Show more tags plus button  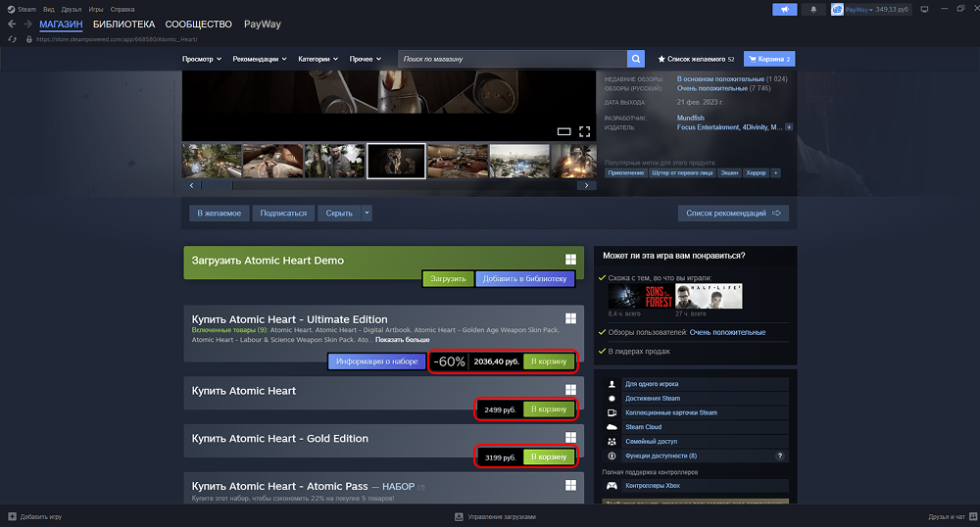point(775,173)
